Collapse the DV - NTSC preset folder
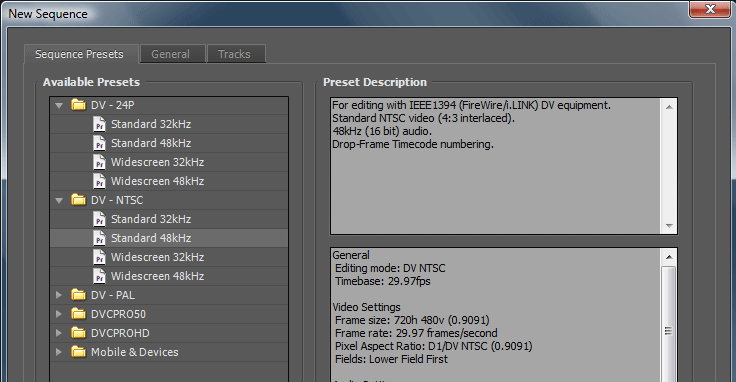The height and width of the screenshot is (382, 736). 59,200
